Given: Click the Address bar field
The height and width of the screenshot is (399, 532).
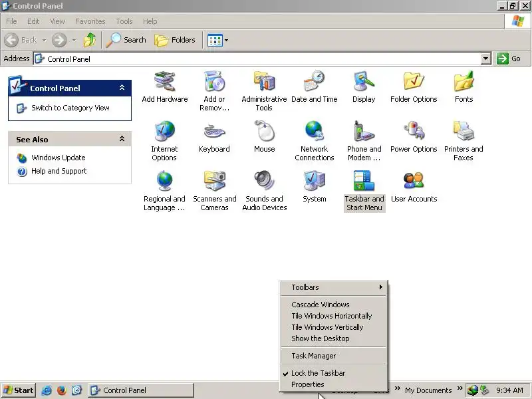Looking at the screenshot, I should [257, 59].
